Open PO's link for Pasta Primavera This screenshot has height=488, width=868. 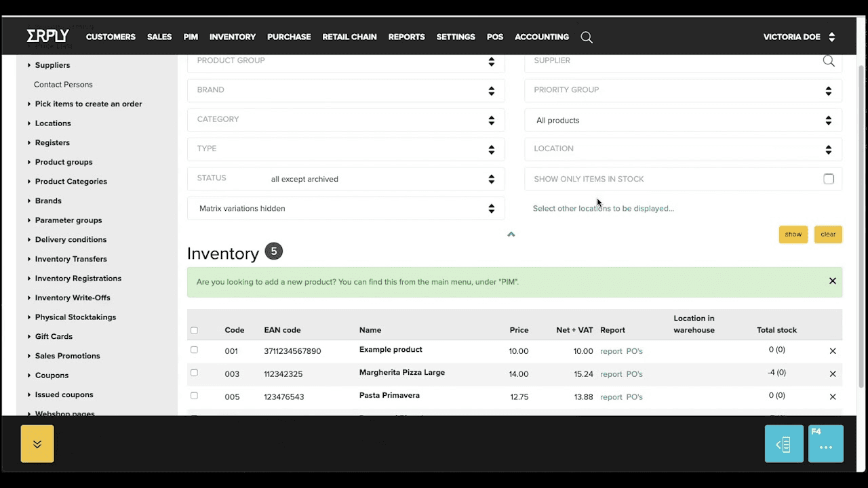click(x=634, y=396)
